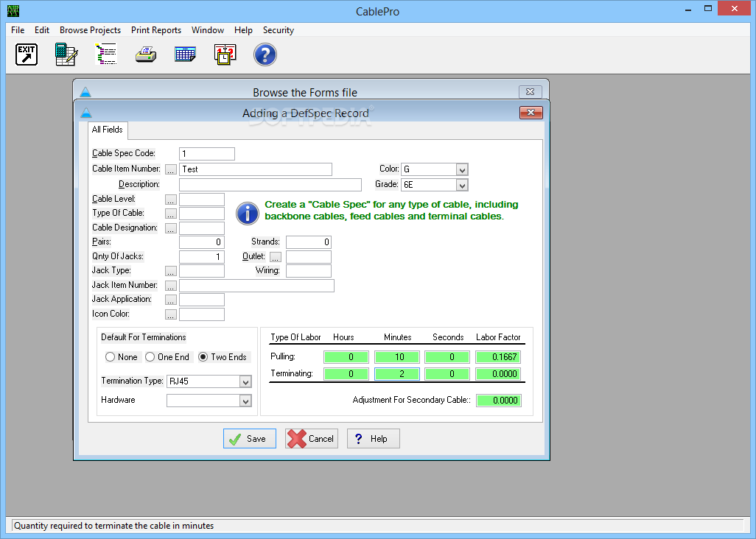The height and width of the screenshot is (539, 756).
Task: Open lookup button for Cable Designation
Action: 171,229
